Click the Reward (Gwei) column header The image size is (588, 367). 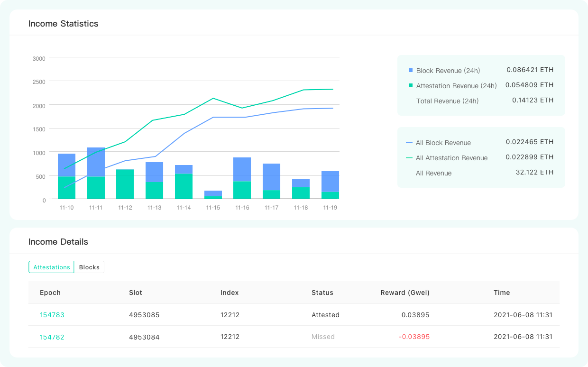point(405,293)
